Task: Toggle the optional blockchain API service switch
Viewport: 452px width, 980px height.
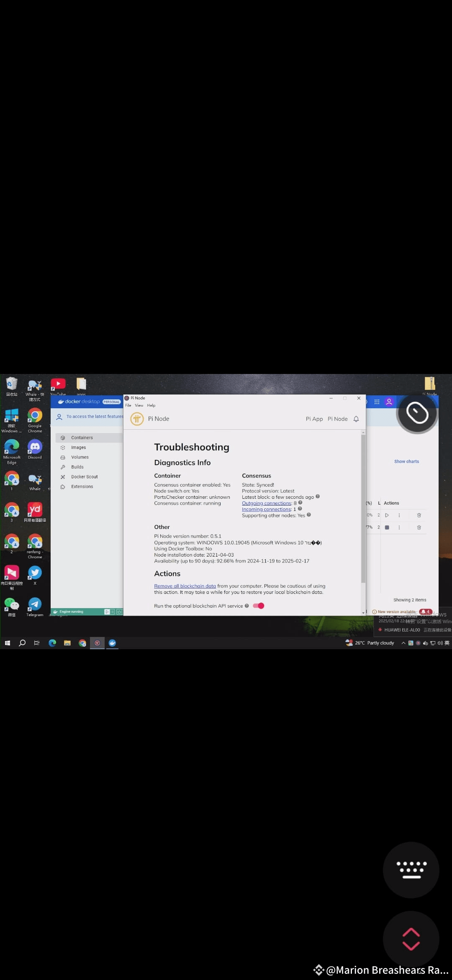Action: (259, 606)
